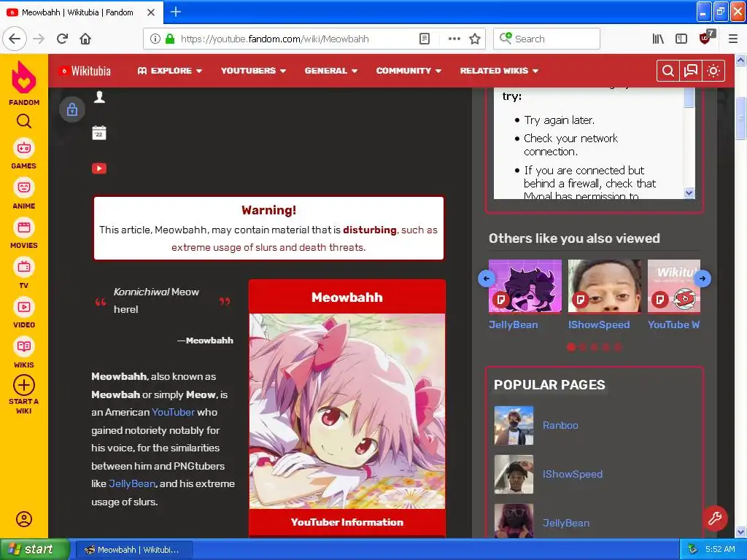Screen dimensions: 747x560
Task: Select Meowbahh taskbar window button
Action: click(134, 550)
